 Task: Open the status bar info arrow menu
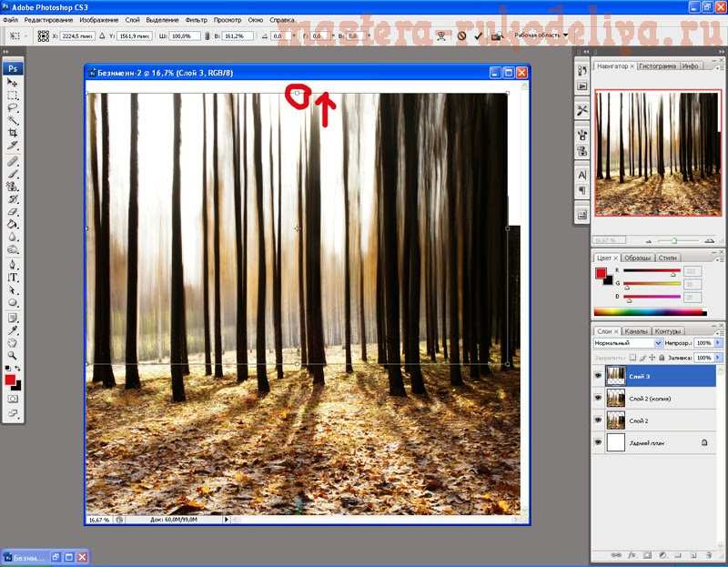[x=227, y=520]
